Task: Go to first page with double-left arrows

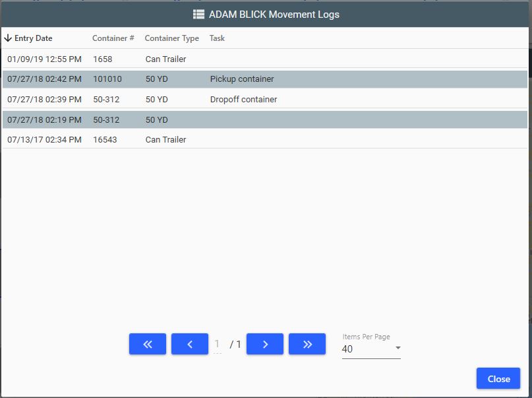Action: (148, 344)
